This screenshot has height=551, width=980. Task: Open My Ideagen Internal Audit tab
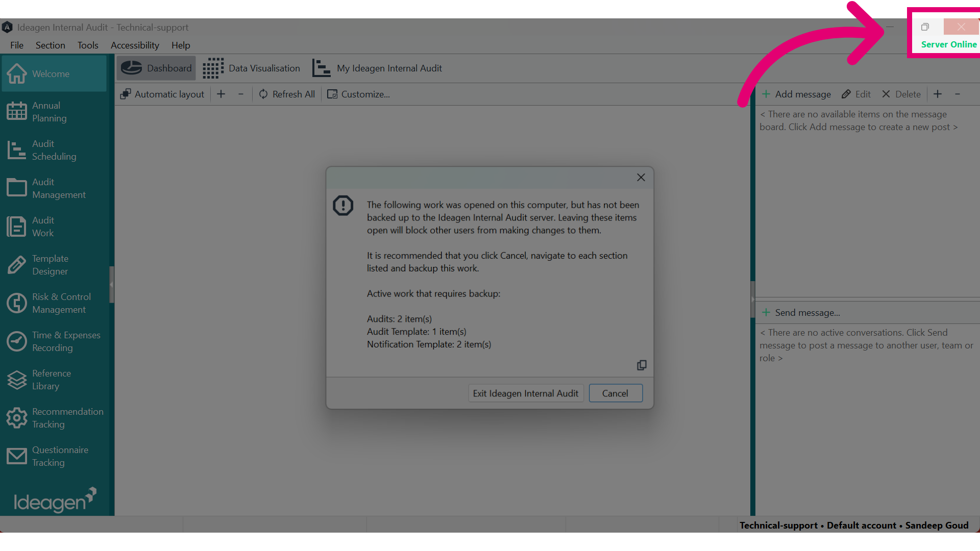click(x=377, y=68)
